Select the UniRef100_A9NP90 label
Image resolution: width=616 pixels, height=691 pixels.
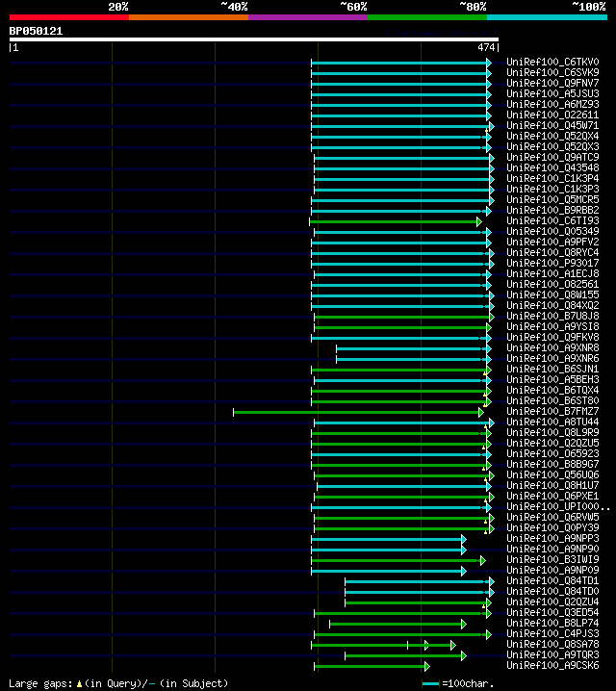552,549
